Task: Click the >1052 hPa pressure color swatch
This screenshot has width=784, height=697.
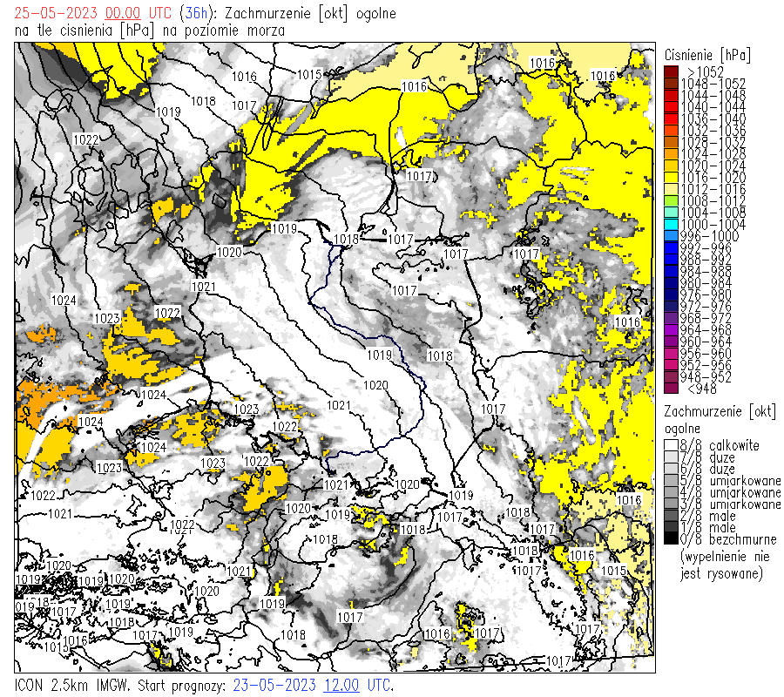Action: [x=671, y=71]
